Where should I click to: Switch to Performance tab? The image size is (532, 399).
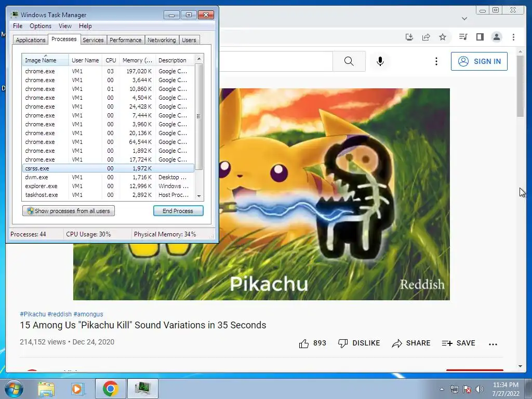126,40
